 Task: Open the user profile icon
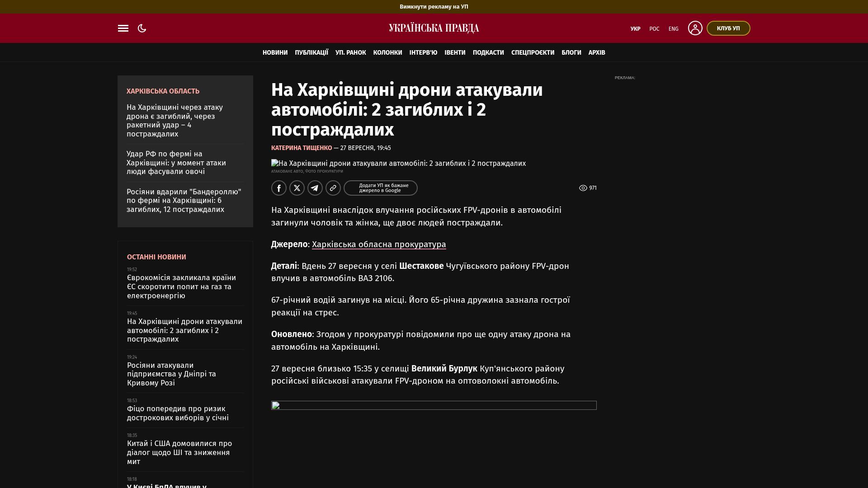(695, 28)
